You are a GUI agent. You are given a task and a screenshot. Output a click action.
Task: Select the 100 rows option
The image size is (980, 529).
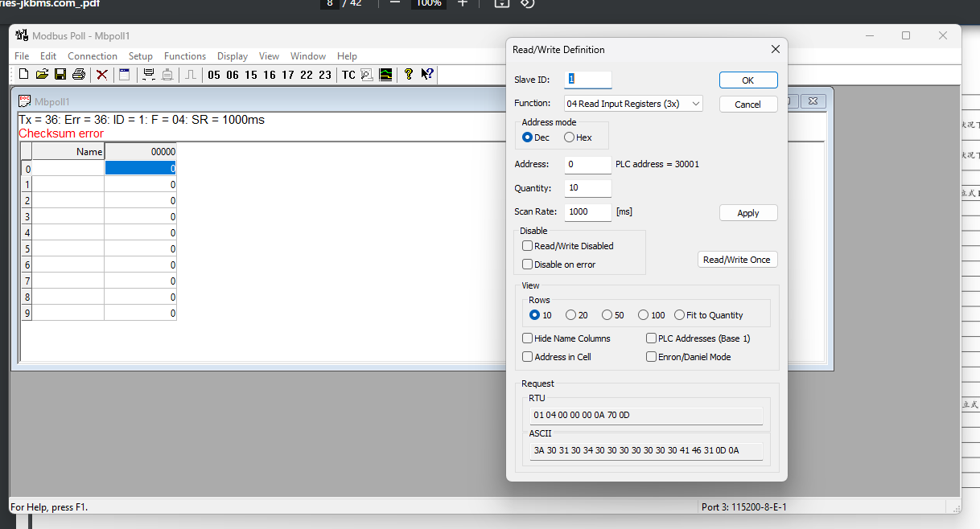[652, 315]
